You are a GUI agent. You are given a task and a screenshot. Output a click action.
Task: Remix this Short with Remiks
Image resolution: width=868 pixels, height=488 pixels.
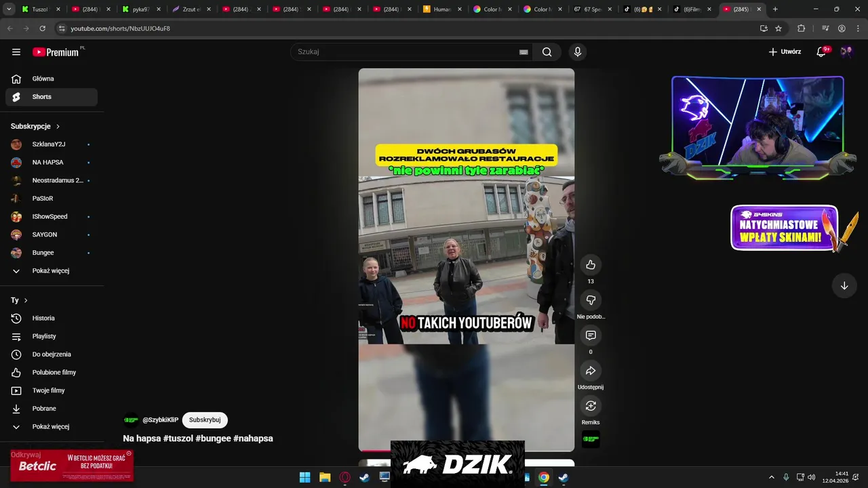591,405
